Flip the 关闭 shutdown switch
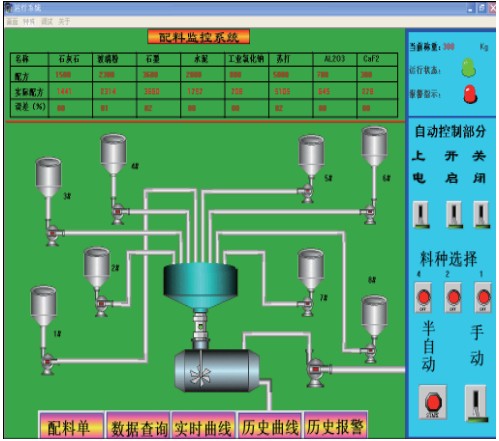 (481, 214)
